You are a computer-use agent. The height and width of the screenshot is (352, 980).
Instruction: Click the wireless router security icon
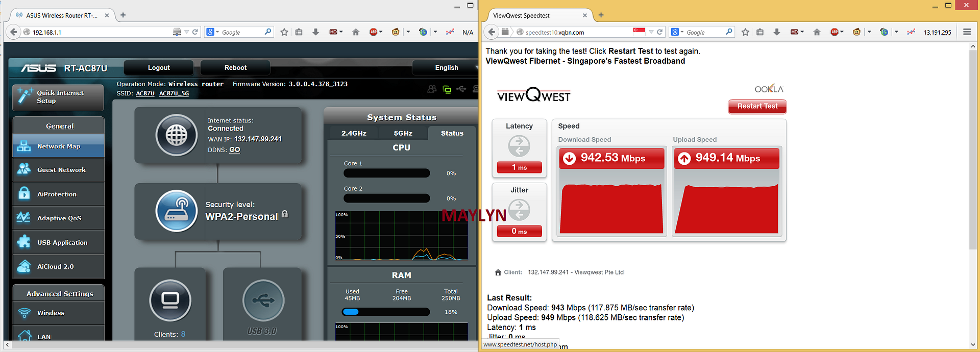177,211
